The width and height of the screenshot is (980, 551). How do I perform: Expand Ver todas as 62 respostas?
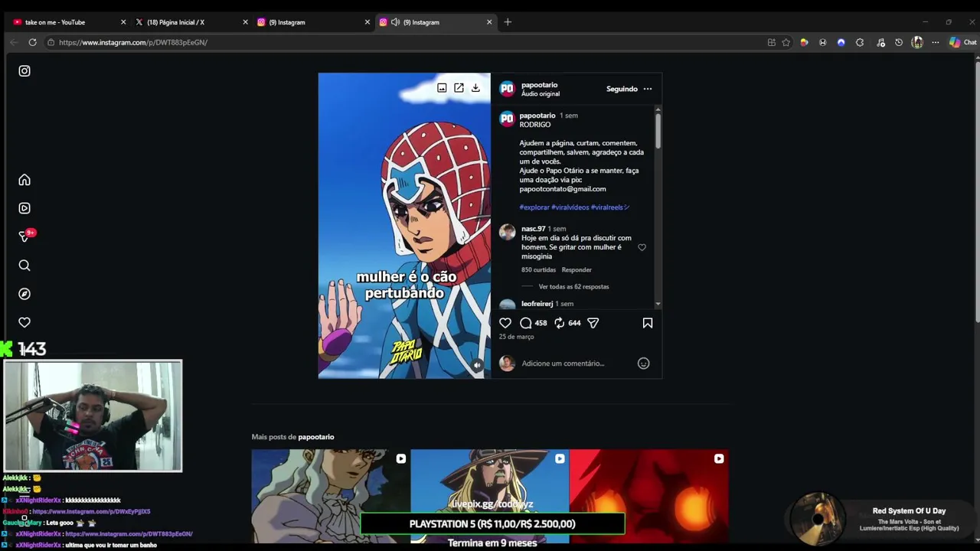coord(573,286)
